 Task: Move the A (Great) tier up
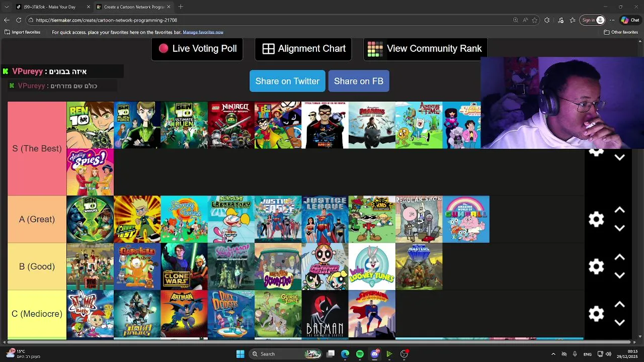point(619,210)
